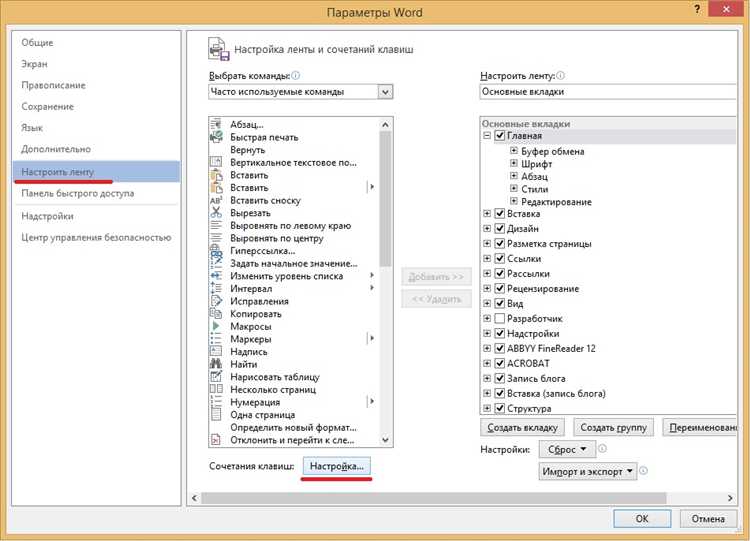Viewport: 750px width, 541px height.
Task: Confirm with the OK button
Action: (x=642, y=519)
